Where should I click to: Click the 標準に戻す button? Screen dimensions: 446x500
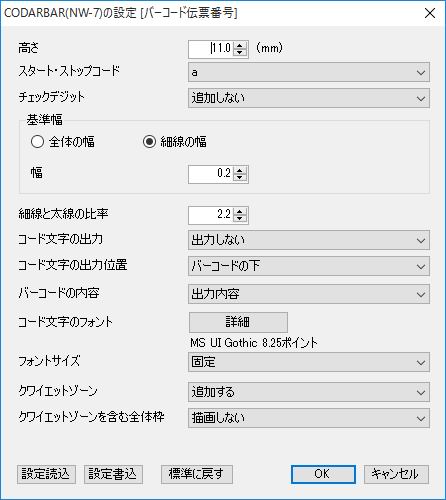(197, 474)
